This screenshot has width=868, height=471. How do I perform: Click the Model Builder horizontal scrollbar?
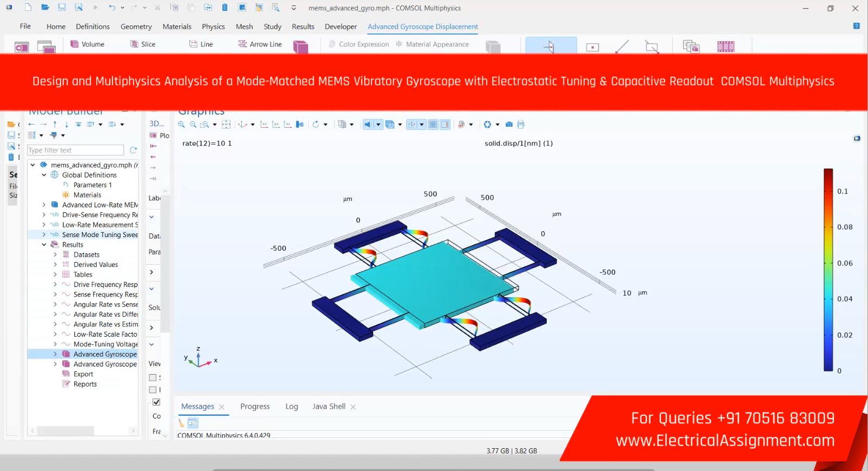pyautogui.click(x=66, y=431)
